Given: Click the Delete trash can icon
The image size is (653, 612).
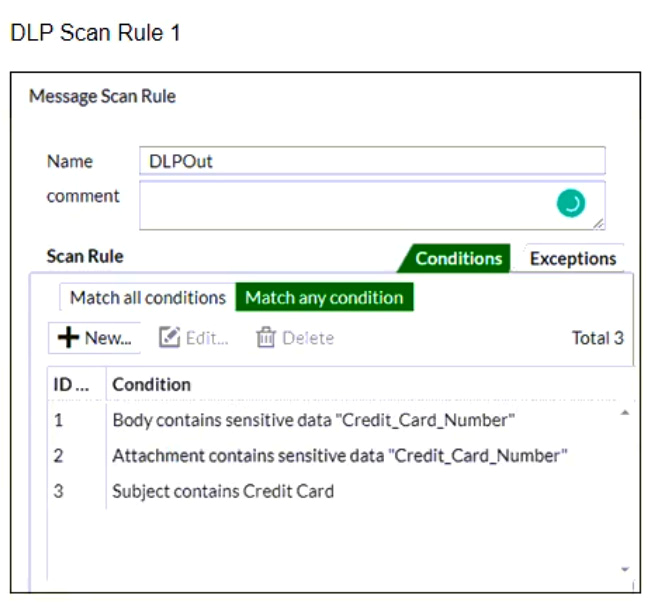Looking at the screenshot, I should (266, 338).
